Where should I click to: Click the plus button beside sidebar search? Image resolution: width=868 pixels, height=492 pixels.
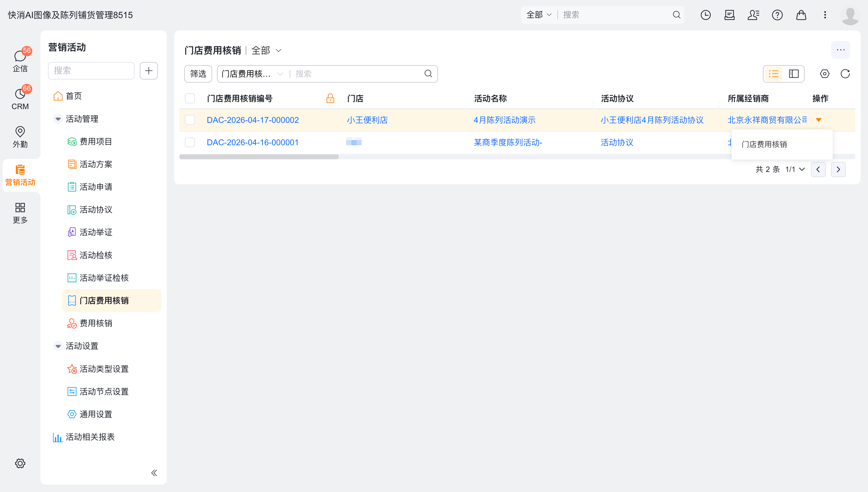[x=149, y=71]
